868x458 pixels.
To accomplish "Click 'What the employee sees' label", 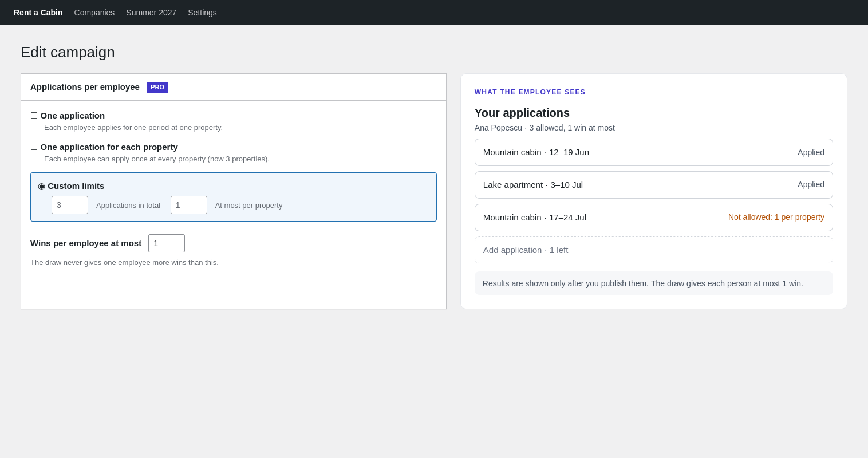I will (x=530, y=92).
